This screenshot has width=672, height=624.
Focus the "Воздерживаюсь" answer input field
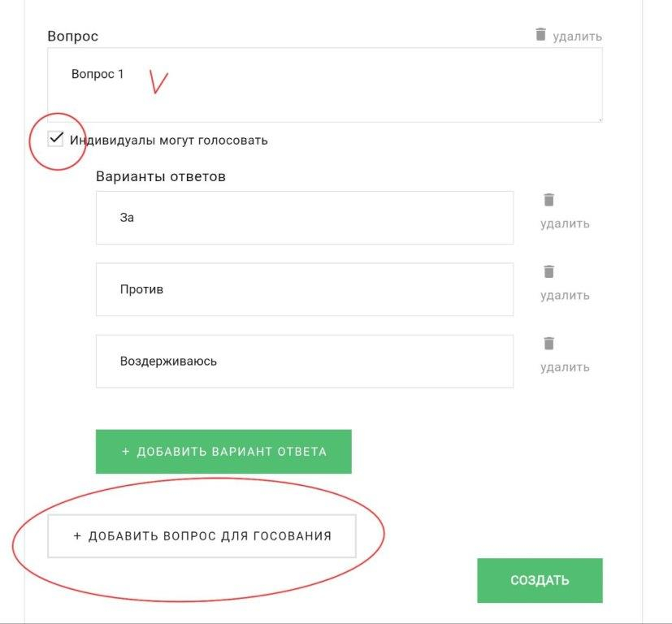305,362
